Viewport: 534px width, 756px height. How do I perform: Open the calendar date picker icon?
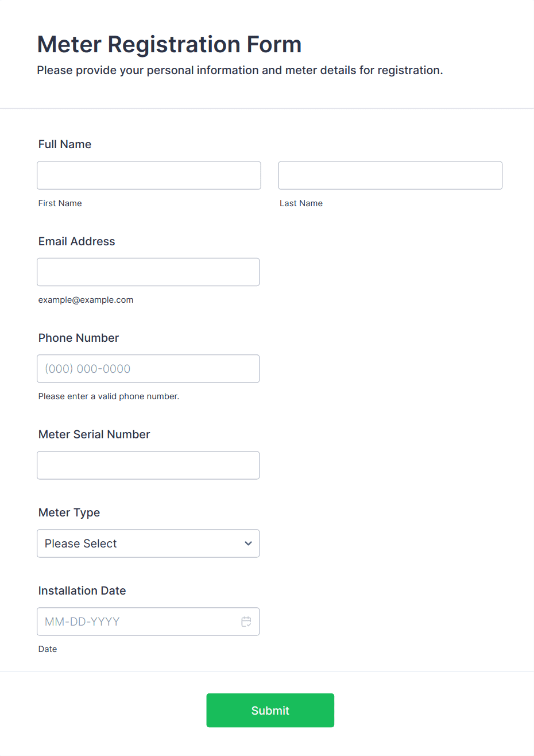point(246,622)
